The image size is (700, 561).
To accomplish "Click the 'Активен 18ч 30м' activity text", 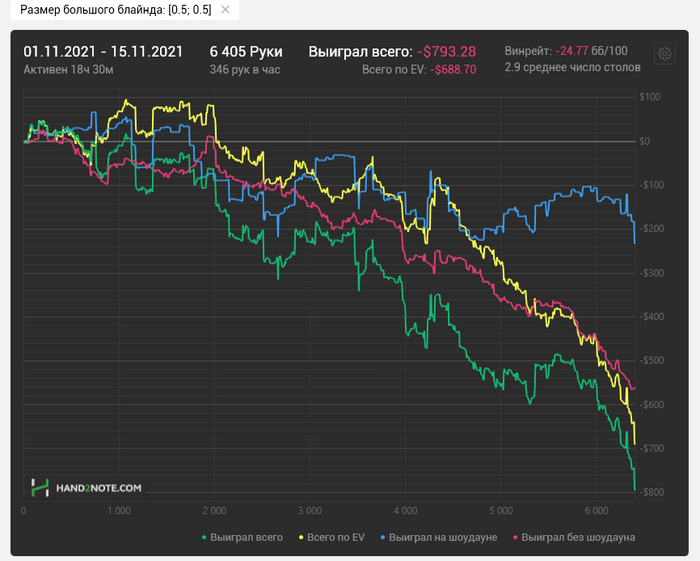I will click(x=68, y=70).
